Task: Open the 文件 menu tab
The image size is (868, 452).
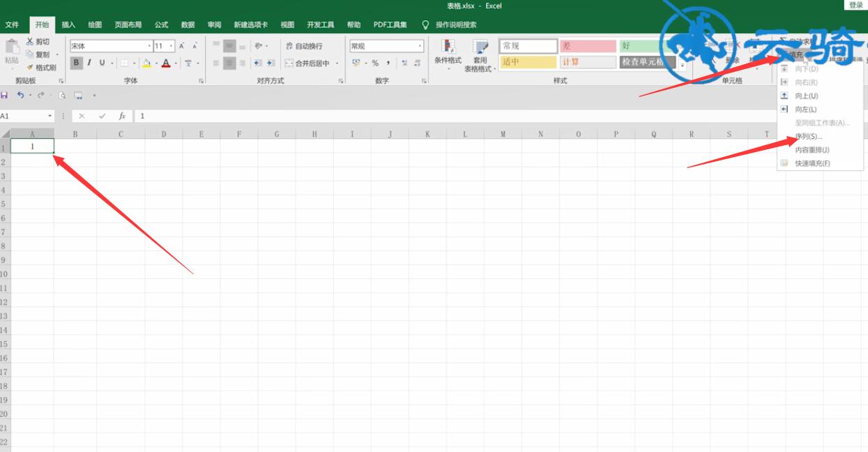Action: click(x=12, y=24)
